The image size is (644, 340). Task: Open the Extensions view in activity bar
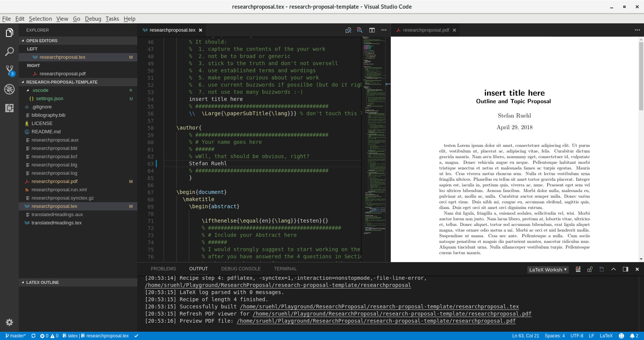click(9, 108)
